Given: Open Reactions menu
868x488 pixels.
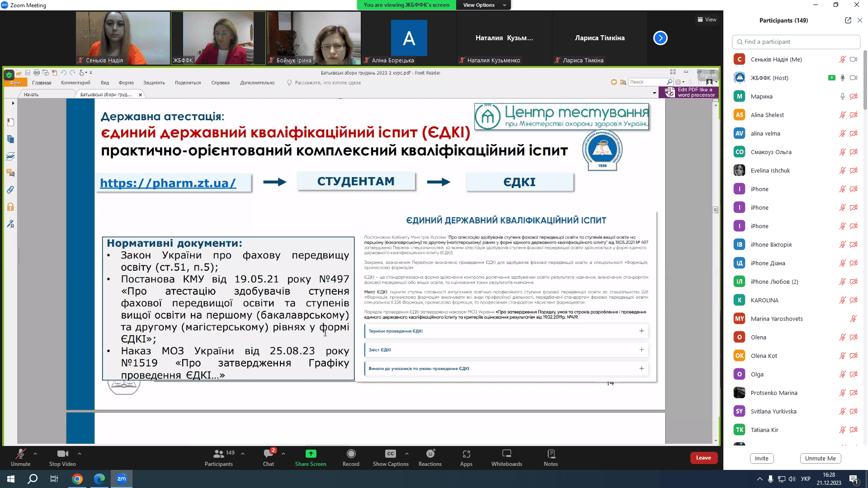Looking at the screenshot, I should (430, 457).
